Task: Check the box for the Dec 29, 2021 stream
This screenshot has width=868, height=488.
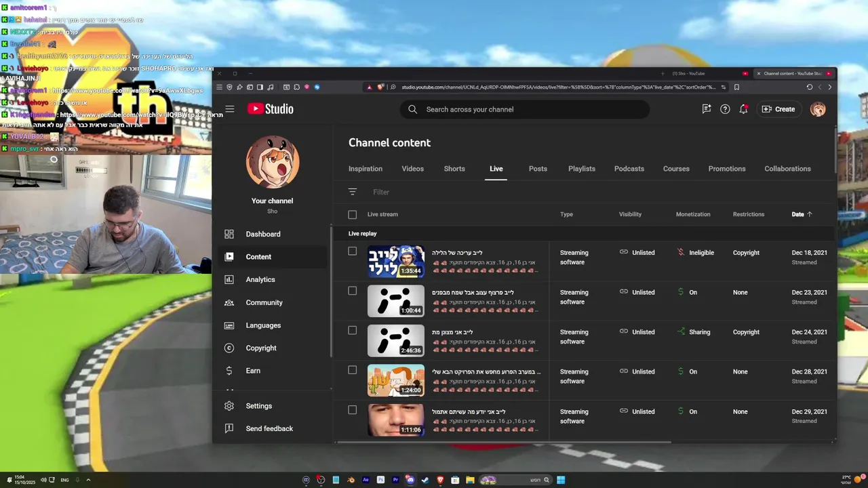Action: (352, 409)
